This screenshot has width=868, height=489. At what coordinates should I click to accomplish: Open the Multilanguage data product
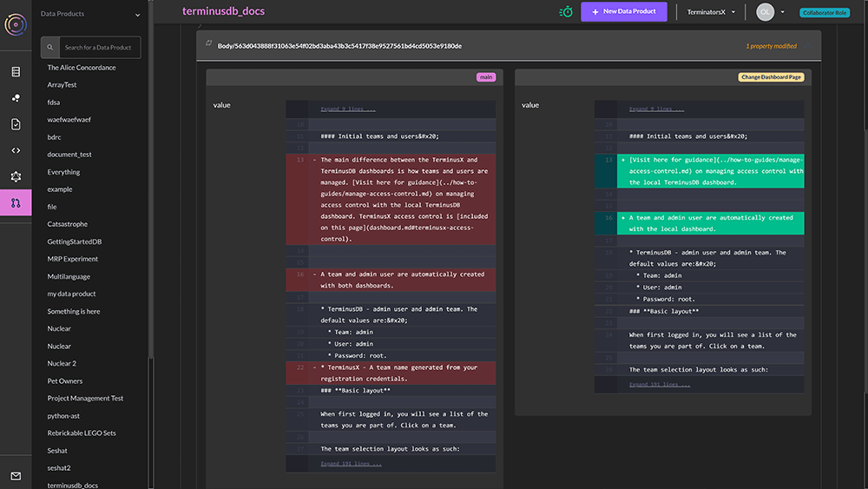tap(69, 277)
